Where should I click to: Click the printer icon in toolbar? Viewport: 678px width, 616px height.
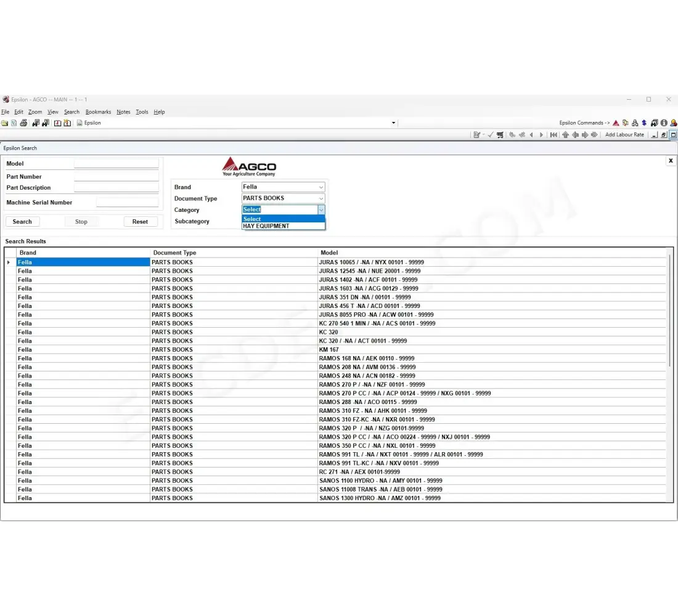click(x=23, y=123)
